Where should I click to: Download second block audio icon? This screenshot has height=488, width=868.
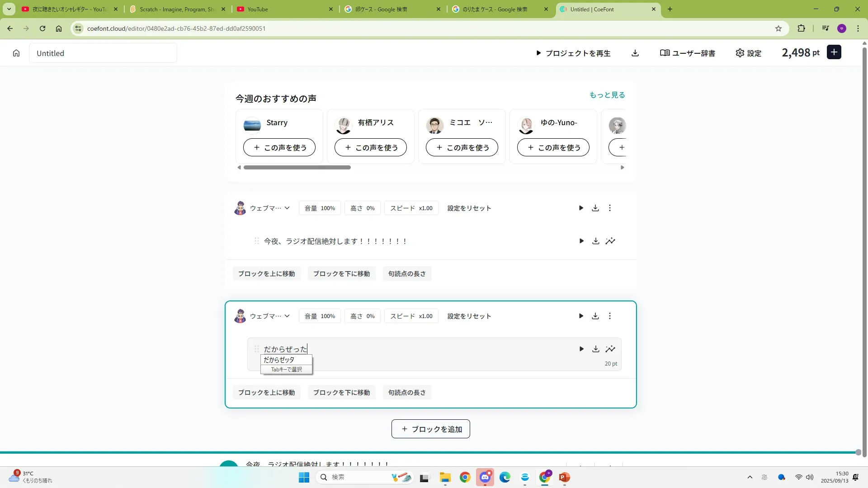coord(595,316)
